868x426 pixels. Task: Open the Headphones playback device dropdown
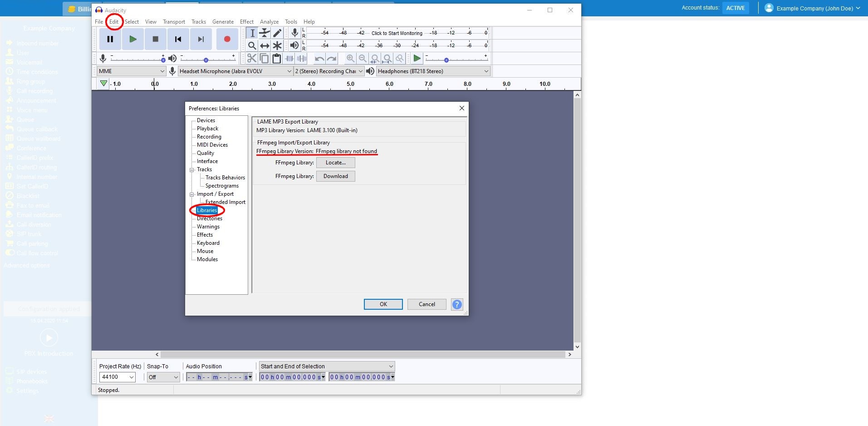coord(433,71)
